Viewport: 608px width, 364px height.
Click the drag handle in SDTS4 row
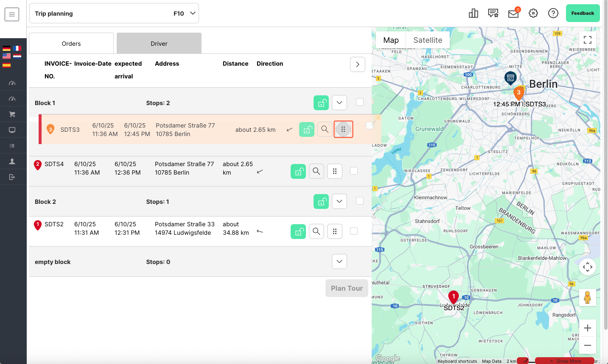click(335, 171)
